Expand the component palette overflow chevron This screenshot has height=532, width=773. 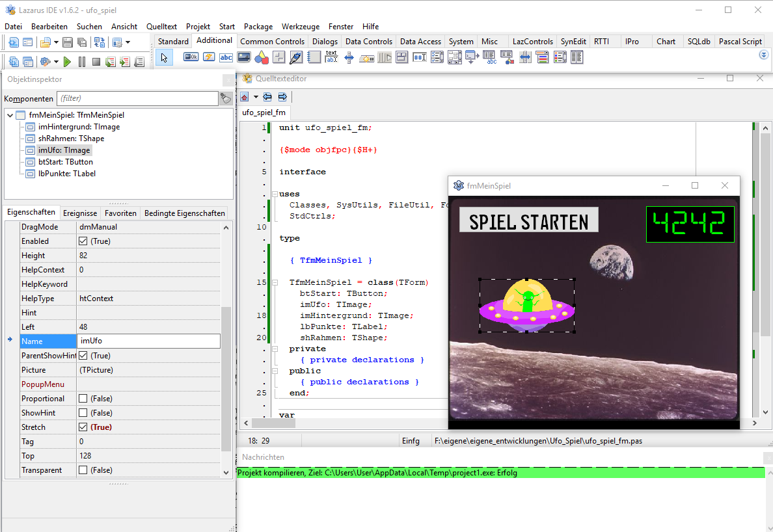764,55
